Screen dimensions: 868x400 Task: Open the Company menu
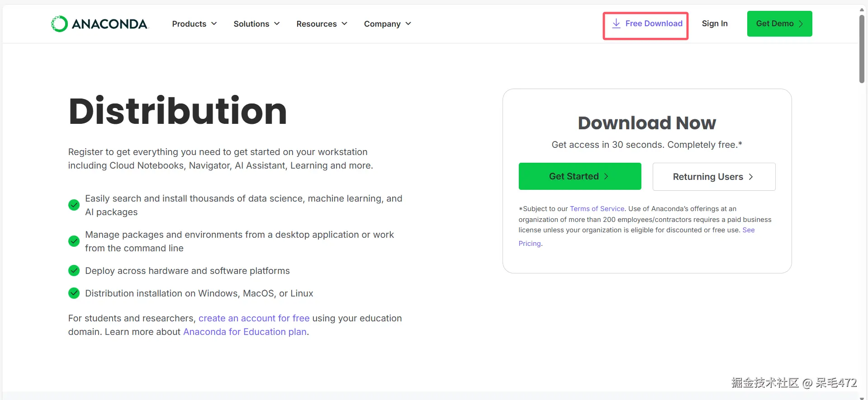[388, 24]
